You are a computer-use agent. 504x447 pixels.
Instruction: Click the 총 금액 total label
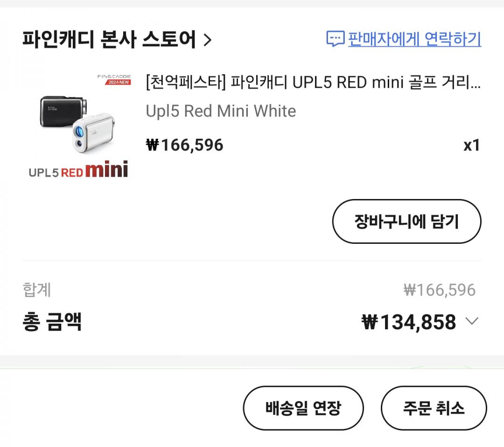[x=52, y=322]
